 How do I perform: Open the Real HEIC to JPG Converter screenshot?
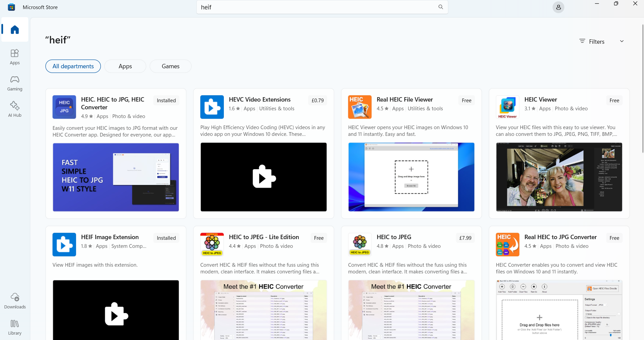point(559,310)
